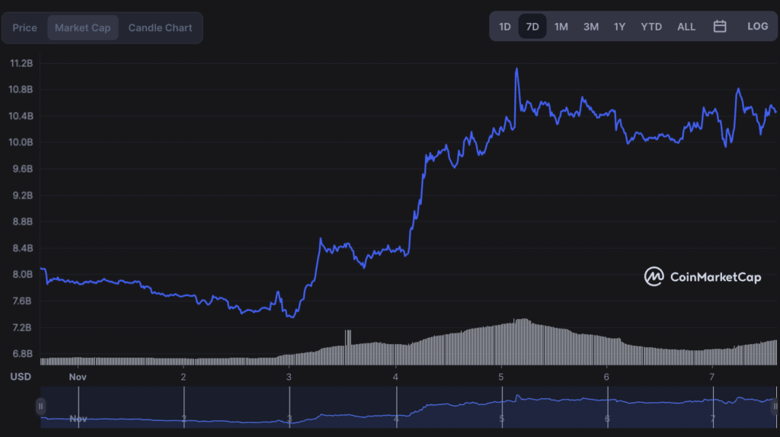780x437 pixels.
Task: Click the USD currency label
Action: click(20, 377)
